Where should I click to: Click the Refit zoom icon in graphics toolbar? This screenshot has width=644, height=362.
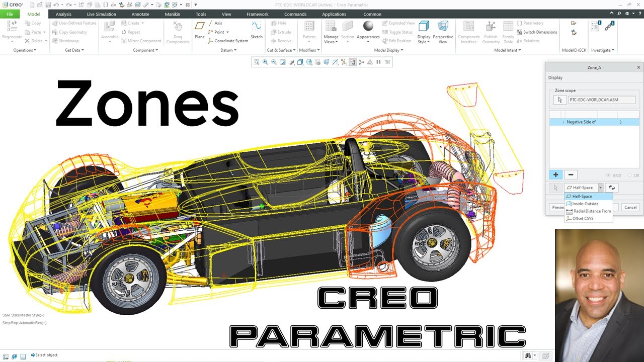(257, 62)
